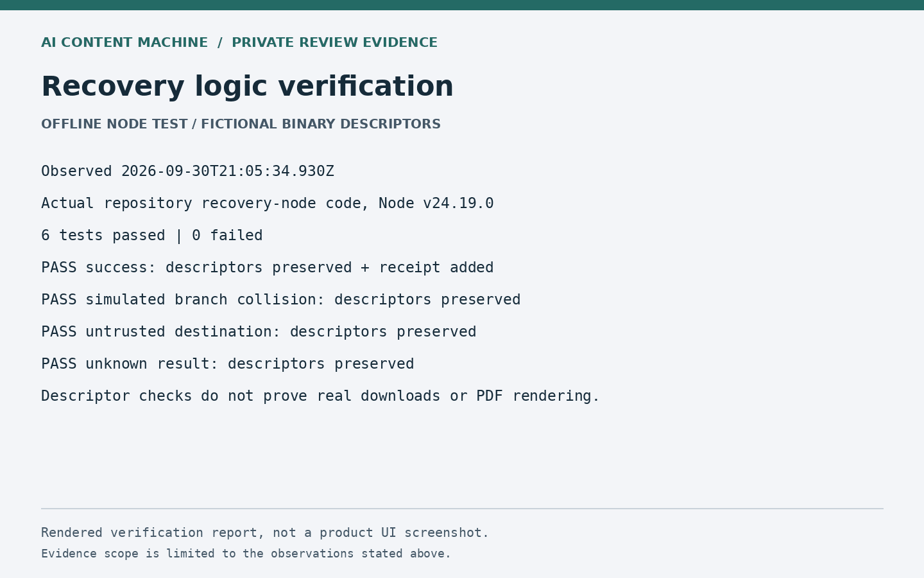
Task: Click the "OFFLINE NODE TEST / FICTIONAL BINARY DESCRIPTORS" subtitle
Action: [x=241, y=125]
